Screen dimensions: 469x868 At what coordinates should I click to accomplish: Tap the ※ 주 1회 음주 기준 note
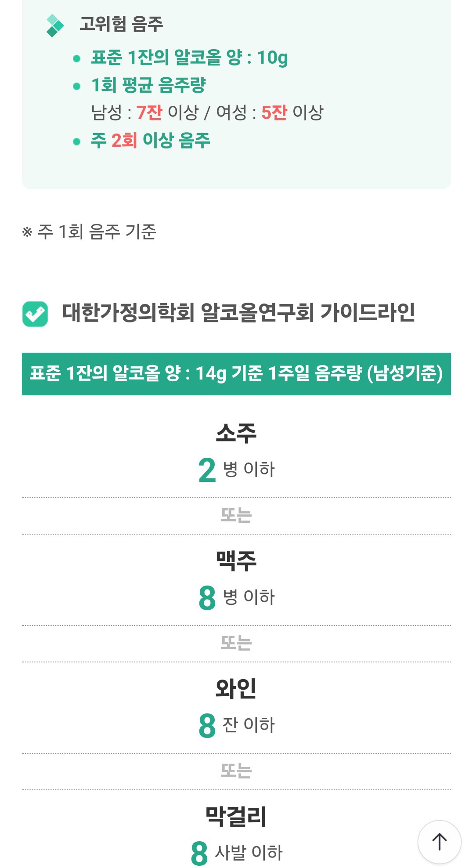[90, 232]
